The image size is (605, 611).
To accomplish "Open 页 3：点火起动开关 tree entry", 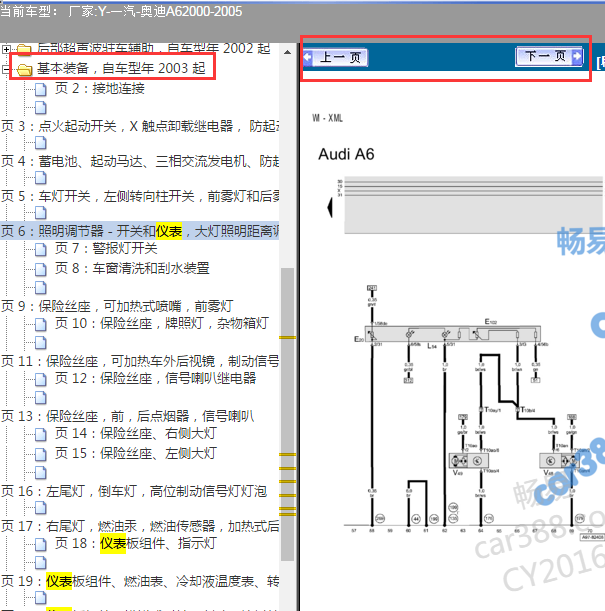I will [x=140, y=126].
